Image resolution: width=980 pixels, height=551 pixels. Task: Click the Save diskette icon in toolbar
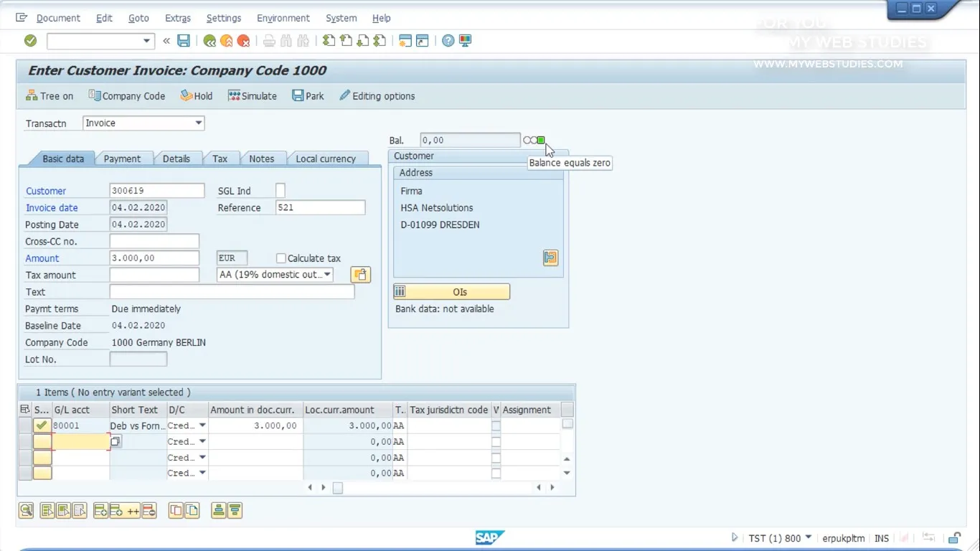[x=184, y=41]
